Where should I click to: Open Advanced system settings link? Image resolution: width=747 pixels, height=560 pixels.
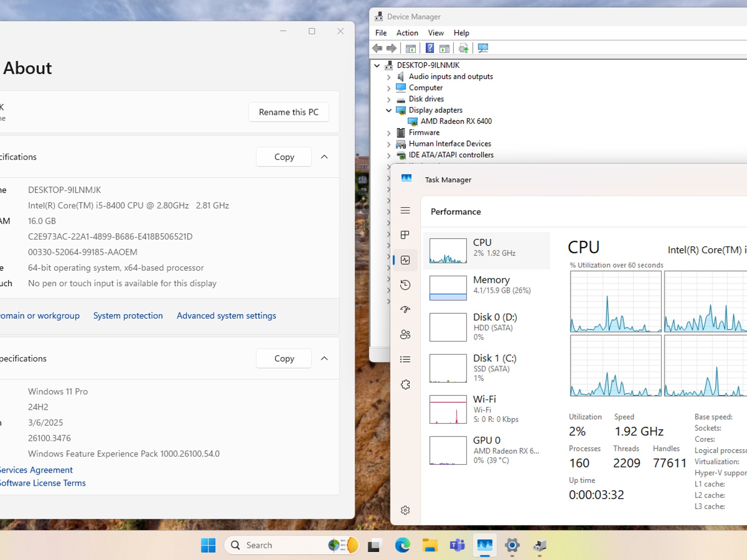point(226,316)
